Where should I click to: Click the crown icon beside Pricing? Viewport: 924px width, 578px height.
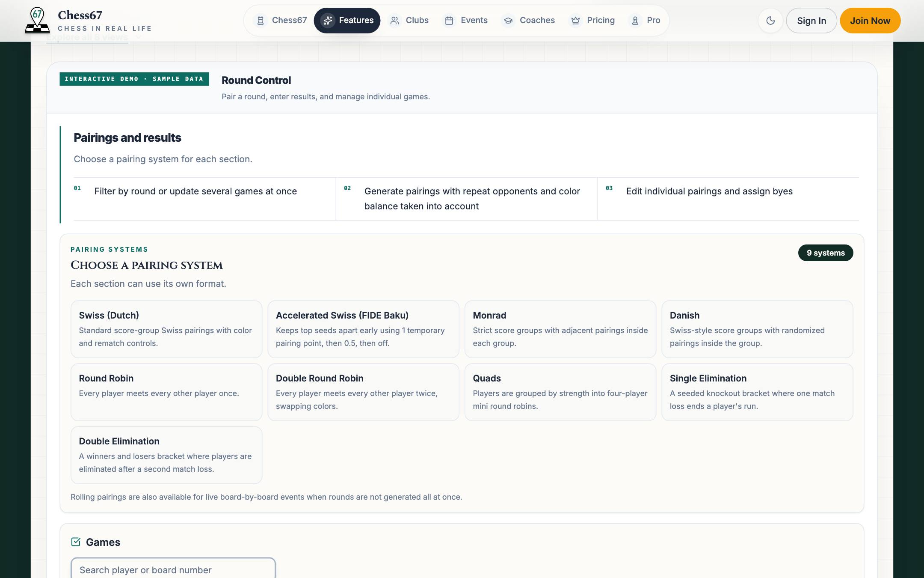pos(576,21)
